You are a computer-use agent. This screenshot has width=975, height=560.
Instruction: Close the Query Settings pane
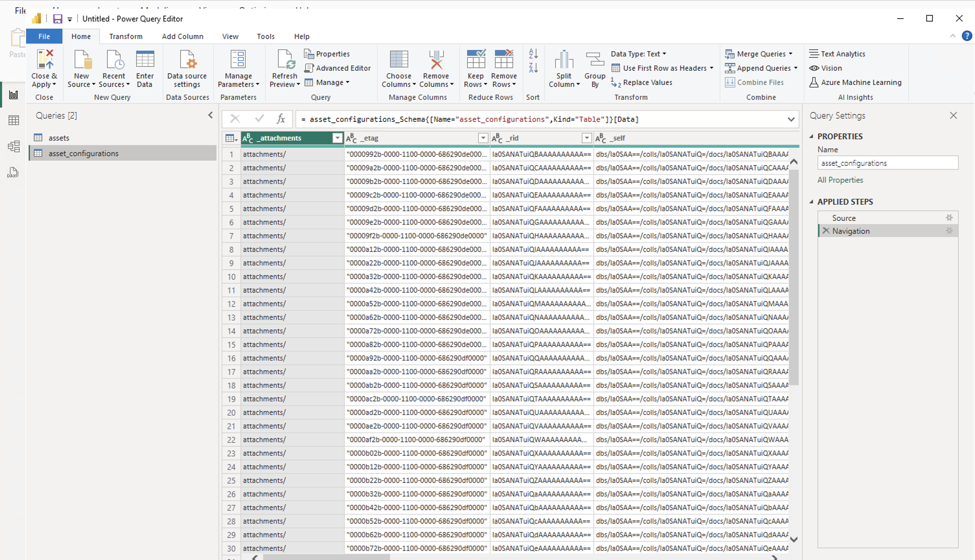[953, 115]
